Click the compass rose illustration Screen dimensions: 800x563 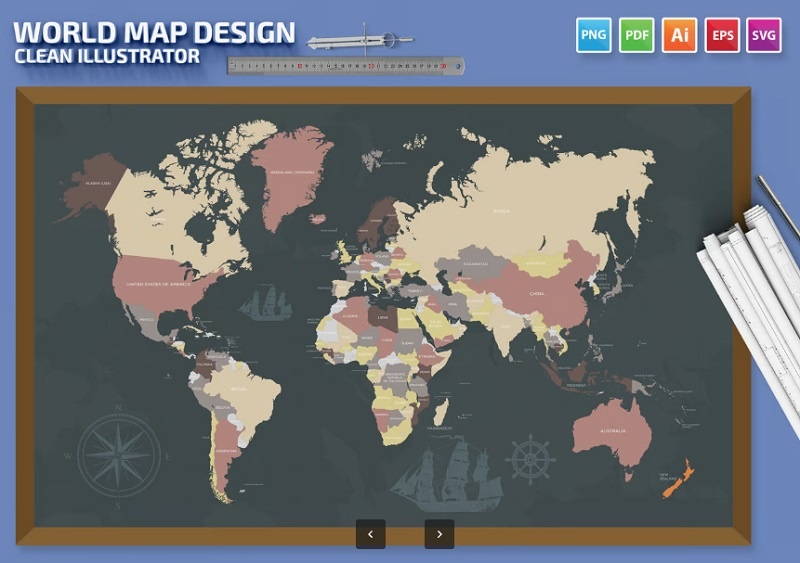tap(119, 449)
